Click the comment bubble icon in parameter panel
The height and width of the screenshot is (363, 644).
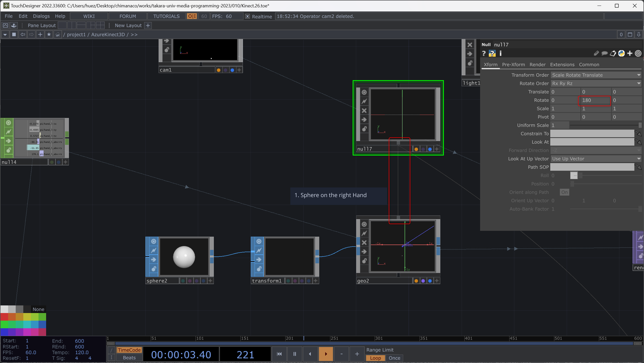(x=604, y=53)
